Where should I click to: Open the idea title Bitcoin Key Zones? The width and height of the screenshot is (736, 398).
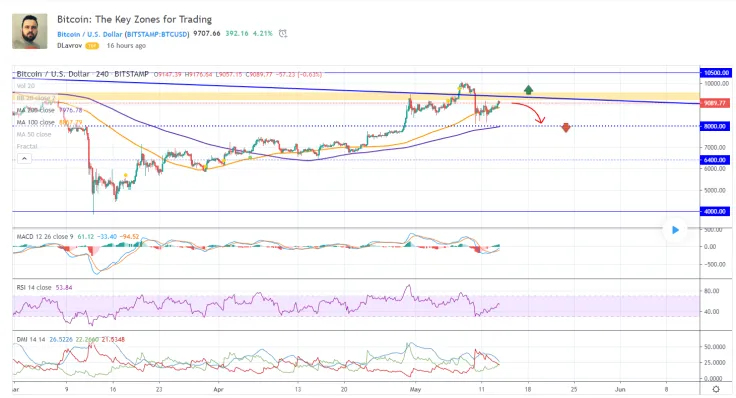(134, 19)
